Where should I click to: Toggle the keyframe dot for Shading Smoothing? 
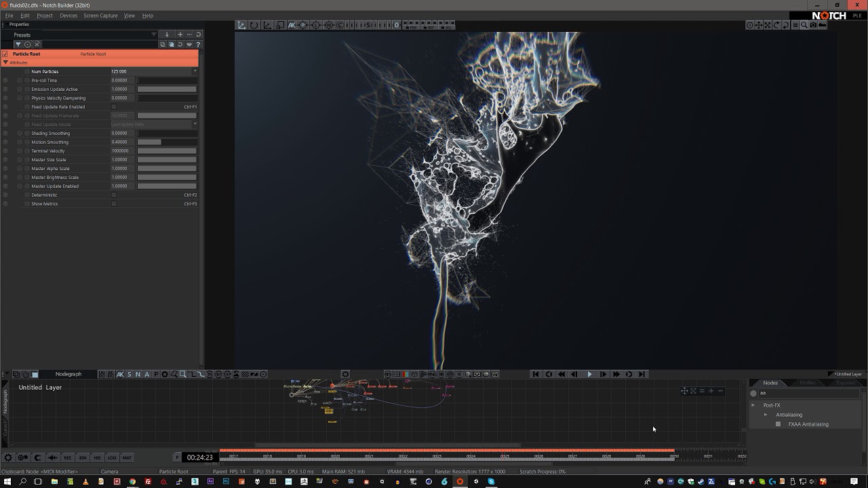click(20, 133)
